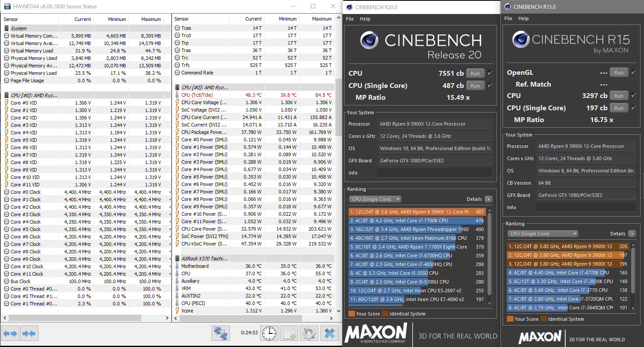Screen dimensions: 644x347
Task: Click the VRM temperature thermometer icon
Action: pos(177,288)
